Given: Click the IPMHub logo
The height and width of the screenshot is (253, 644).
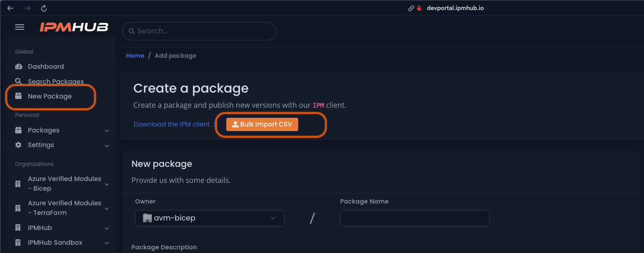Looking at the screenshot, I should point(74,27).
